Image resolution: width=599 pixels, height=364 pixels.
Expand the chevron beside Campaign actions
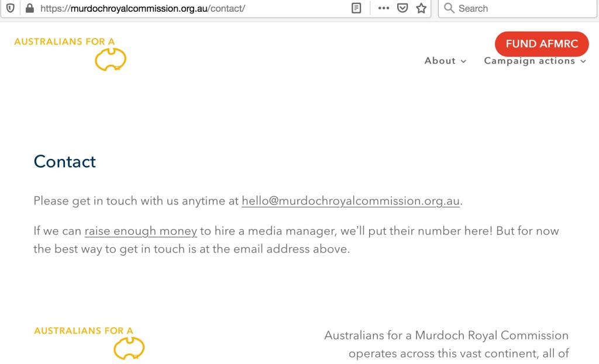pos(583,61)
